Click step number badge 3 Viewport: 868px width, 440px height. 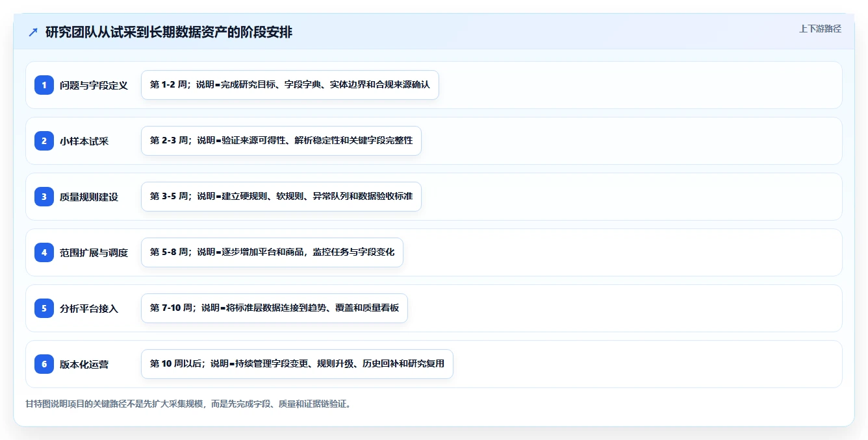pos(44,197)
